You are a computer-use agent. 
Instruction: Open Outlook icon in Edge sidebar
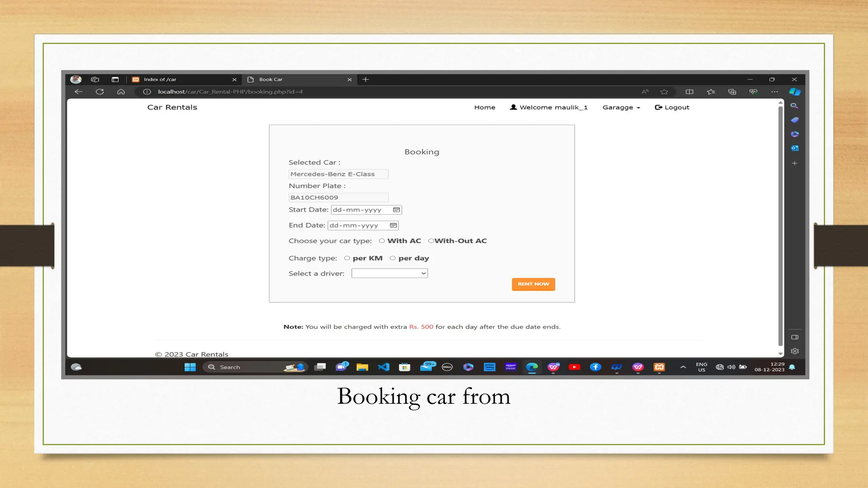(795, 148)
